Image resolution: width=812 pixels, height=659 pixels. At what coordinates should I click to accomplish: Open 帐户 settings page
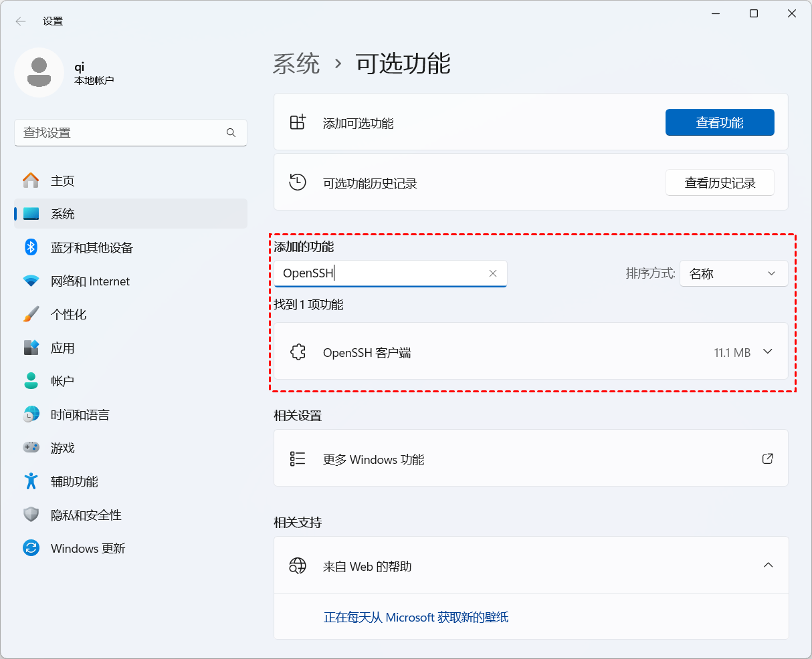click(130, 381)
